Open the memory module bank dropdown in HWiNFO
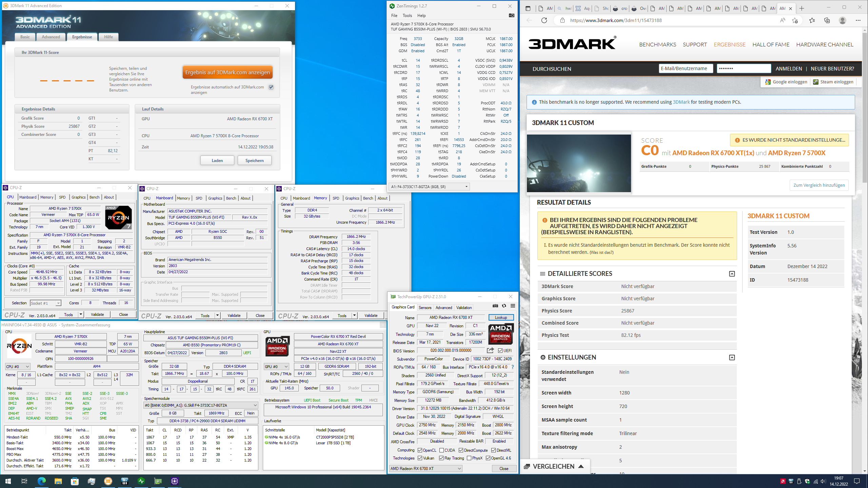 click(x=201, y=405)
